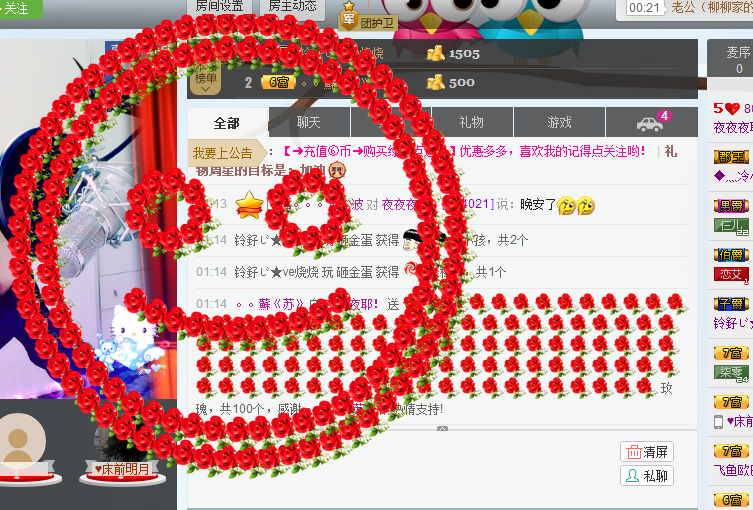Click the 床前明月 user name podium
This screenshot has height=510, width=753.
pyautogui.click(x=121, y=469)
